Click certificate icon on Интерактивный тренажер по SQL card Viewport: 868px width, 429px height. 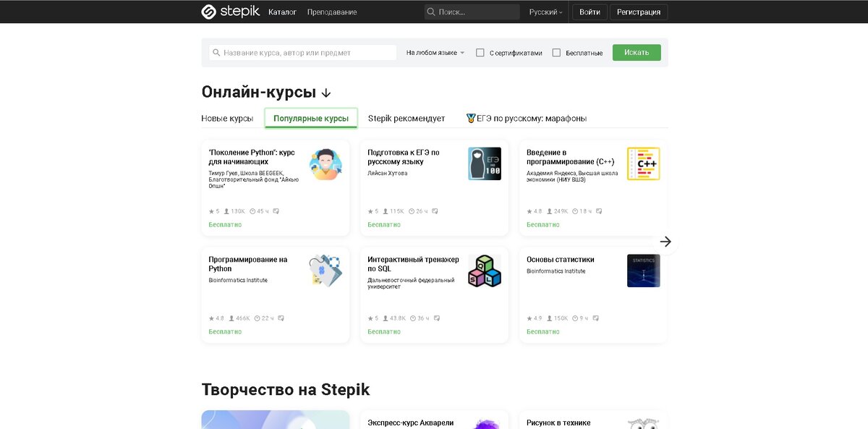(437, 318)
